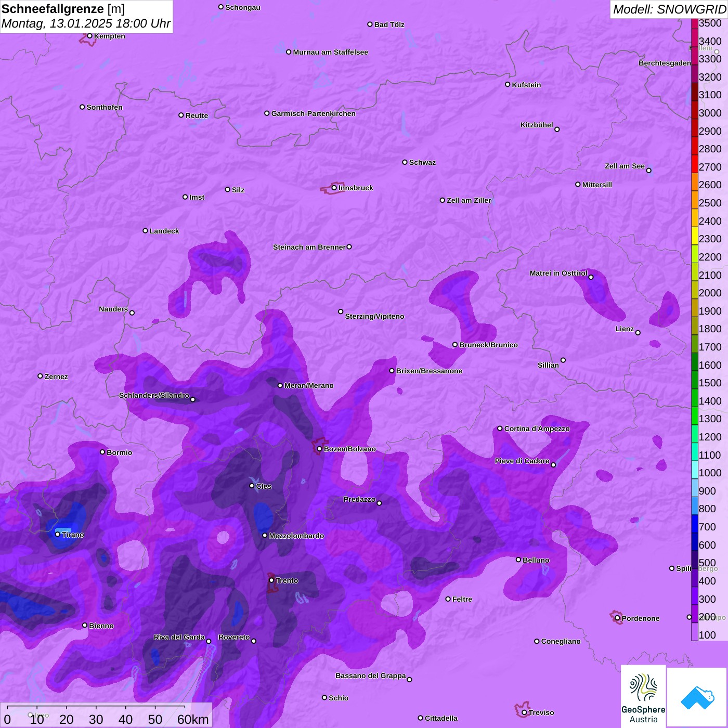Click the "Kitzbühel" label
Screen dimensions: 728x728
pos(537,125)
